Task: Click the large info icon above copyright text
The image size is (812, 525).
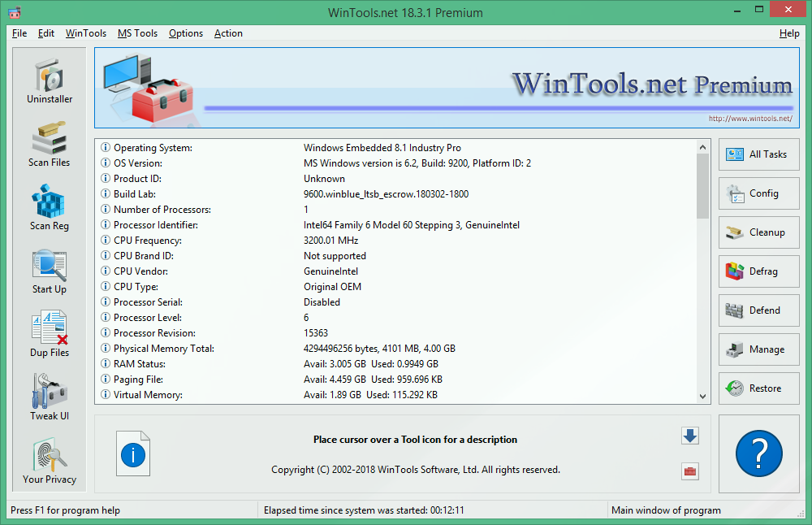Action: 133,453
